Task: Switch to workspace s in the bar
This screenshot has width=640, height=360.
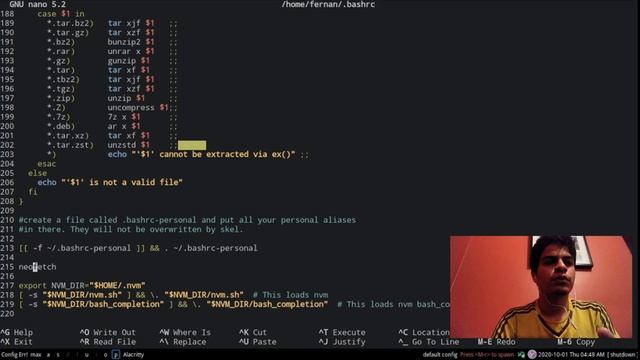Action: pyautogui.click(x=58, y=355)
